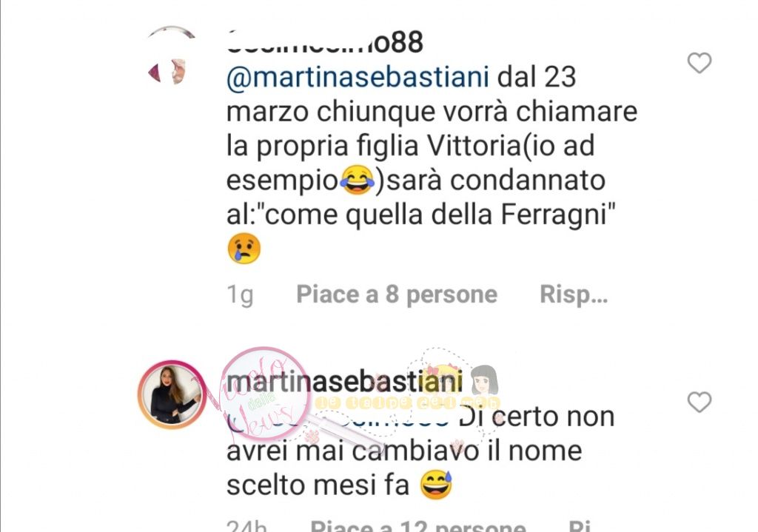Click the tears of joy emoji
Screen dimensions: 758x532
point(358,180)
